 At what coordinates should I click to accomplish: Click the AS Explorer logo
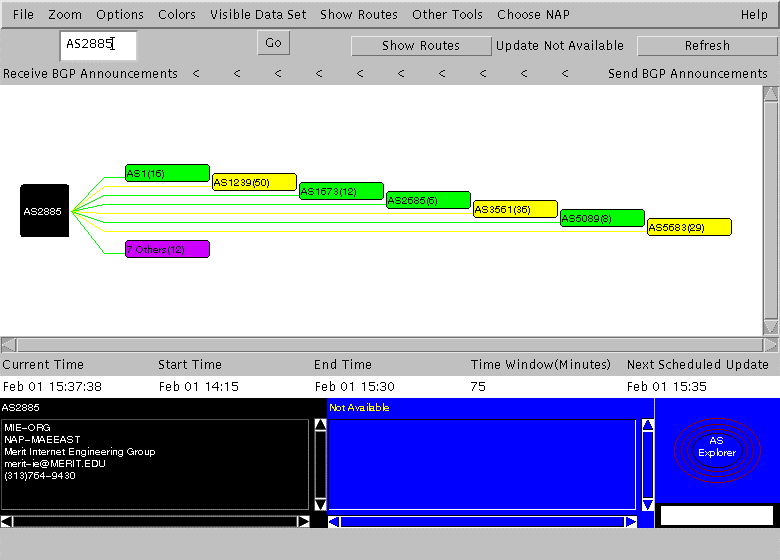pyautogui.click(x=716, y=447)
